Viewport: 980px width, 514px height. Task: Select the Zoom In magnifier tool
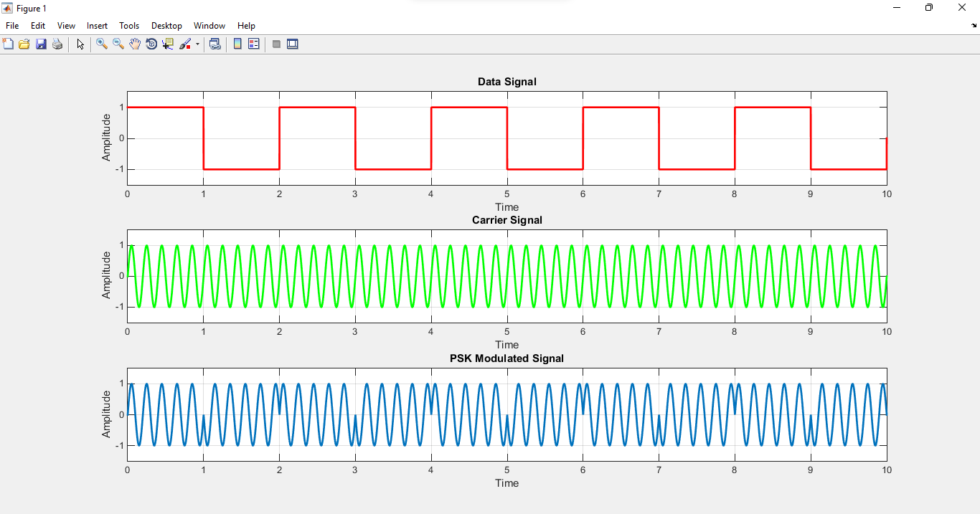102,44
